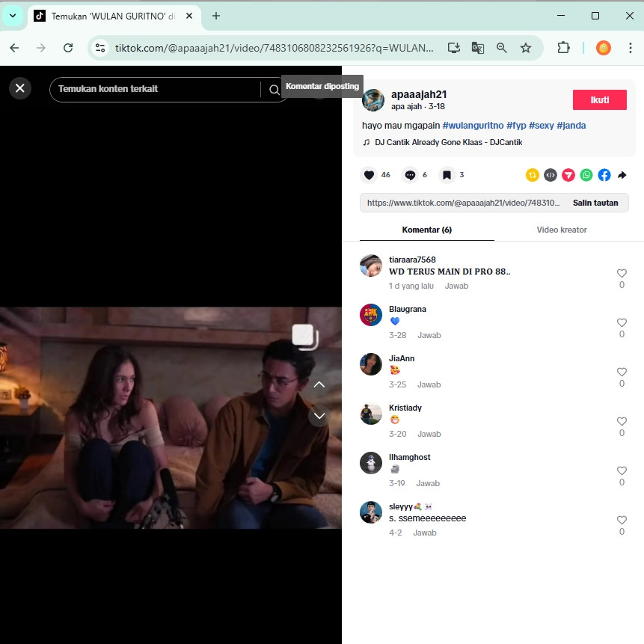Switch to Komentar (6) tab
The image size is (644, 644).
pos(427,230)
